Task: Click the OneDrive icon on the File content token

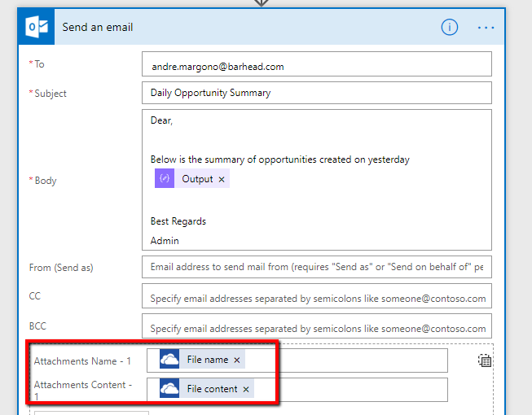Action: point(169,389)
